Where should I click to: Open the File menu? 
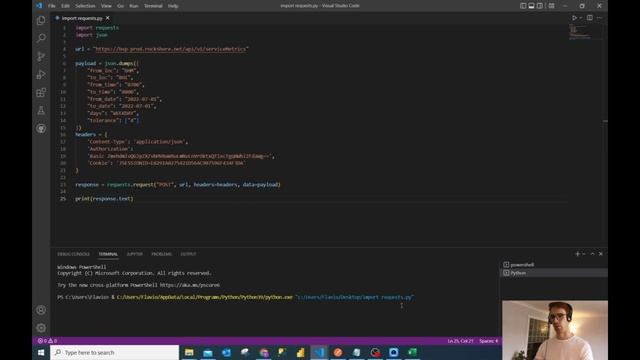click(51, 6)
